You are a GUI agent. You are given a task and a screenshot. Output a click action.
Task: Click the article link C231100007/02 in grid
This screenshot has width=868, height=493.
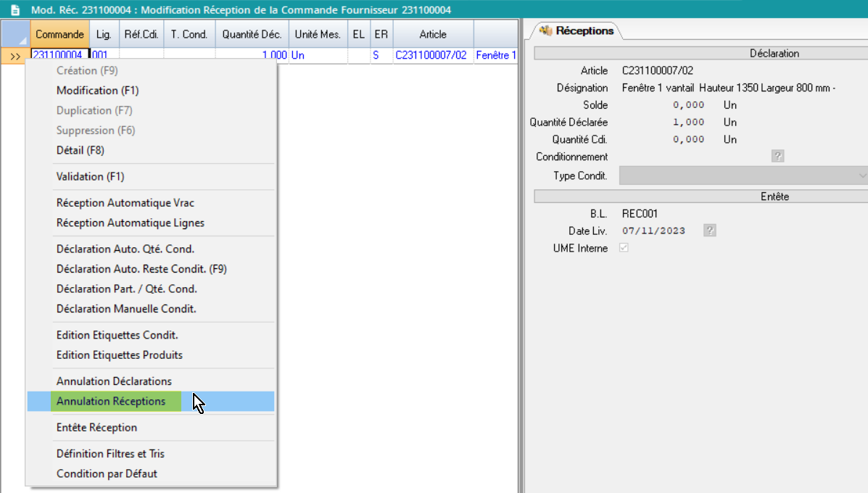431,55
